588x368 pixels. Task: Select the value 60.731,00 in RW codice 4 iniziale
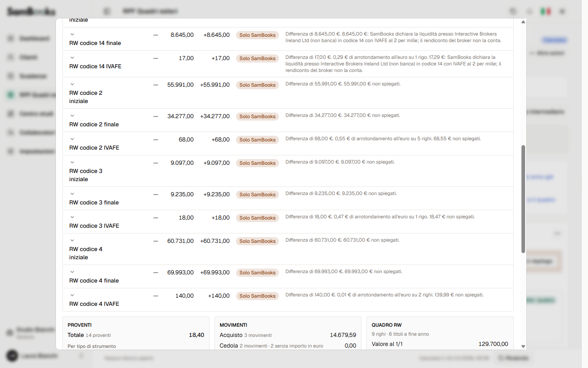point(180,241)
